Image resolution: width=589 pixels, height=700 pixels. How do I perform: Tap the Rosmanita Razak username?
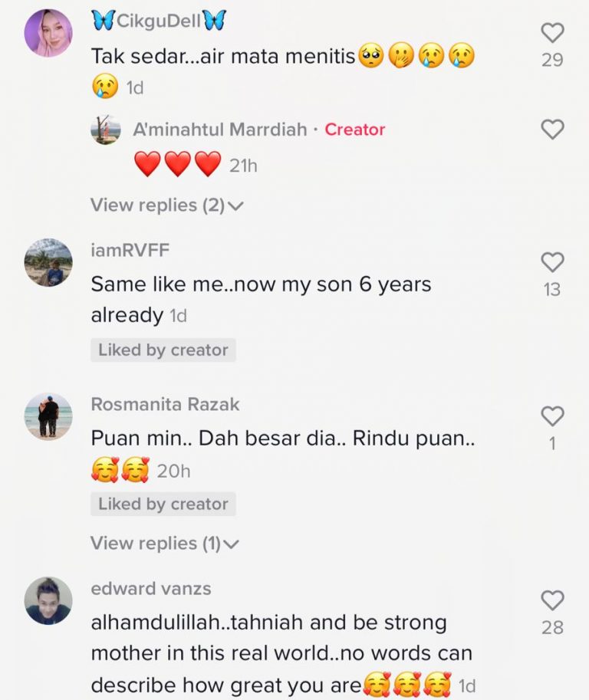pos(165,404)
